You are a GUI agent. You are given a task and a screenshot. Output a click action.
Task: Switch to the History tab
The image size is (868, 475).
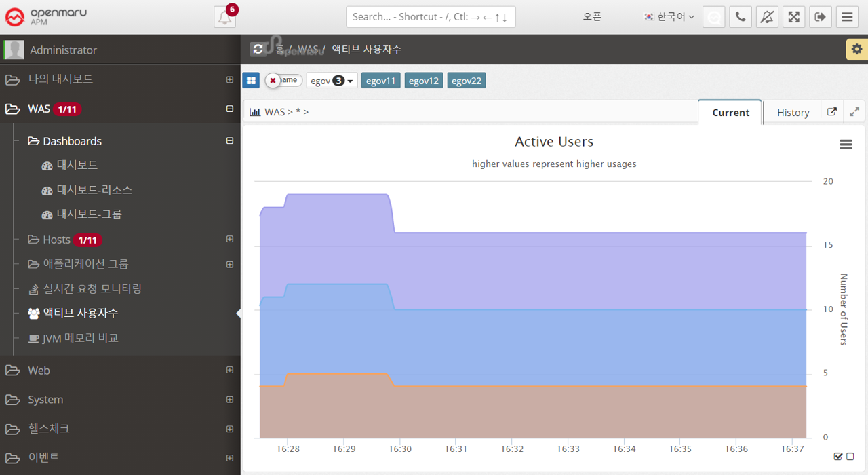tap(793, 113)
